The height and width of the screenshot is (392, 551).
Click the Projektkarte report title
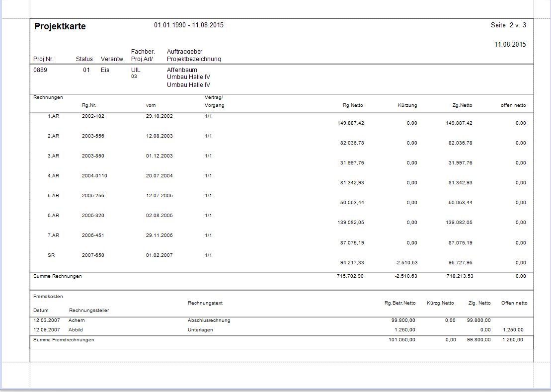pyautogui.click(x=60, y=27)
